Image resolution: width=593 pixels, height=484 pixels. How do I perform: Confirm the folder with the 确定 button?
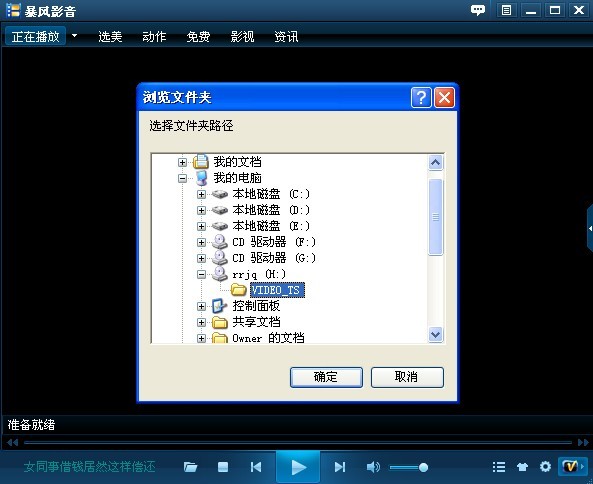[326, 377]
